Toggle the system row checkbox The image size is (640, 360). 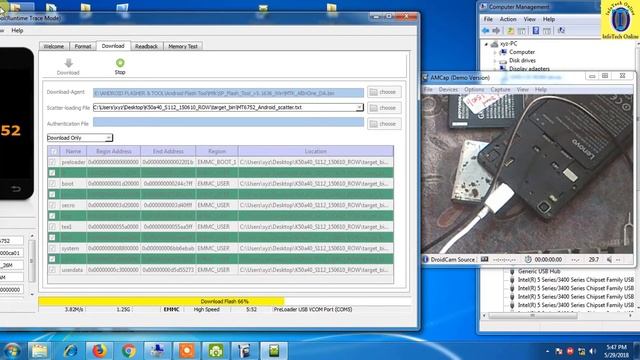pos(52,248)
